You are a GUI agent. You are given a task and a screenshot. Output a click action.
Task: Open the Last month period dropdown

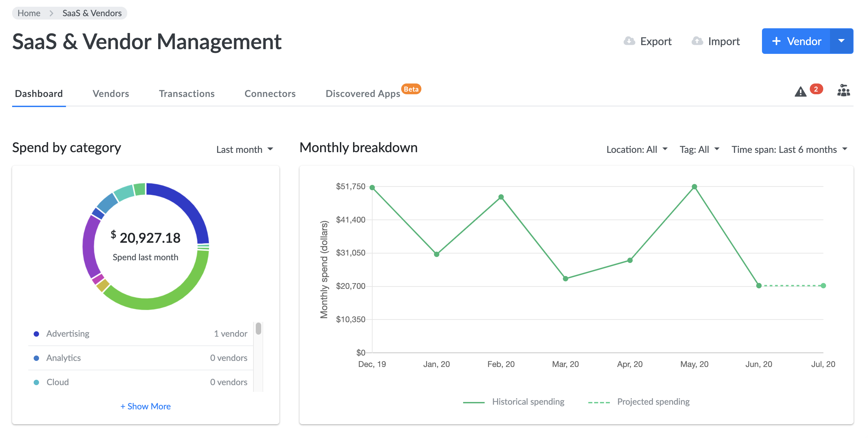pyautogui.click(x=245, y=149)
